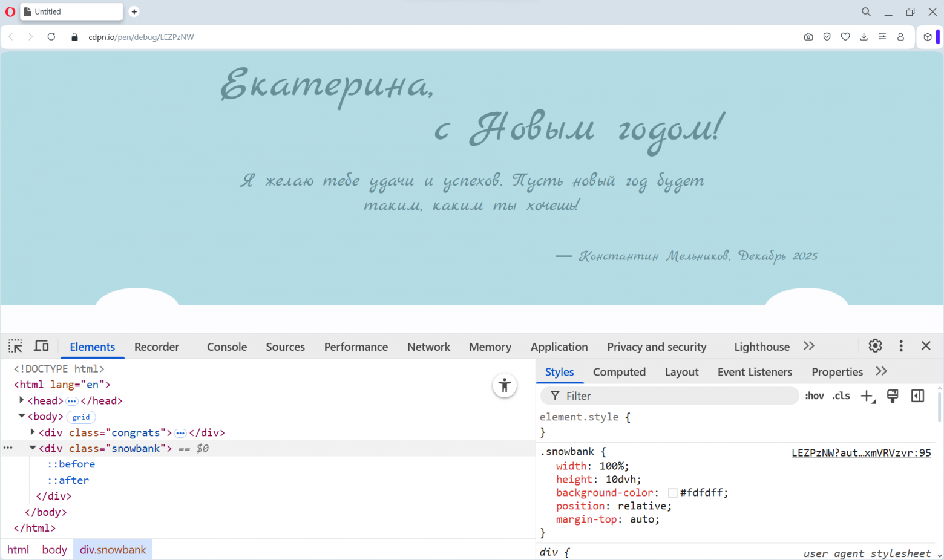This screenshot has height=560, width=944.
Task: Click the #fdfdff background color swatch
Action: (x=672, y=493)
